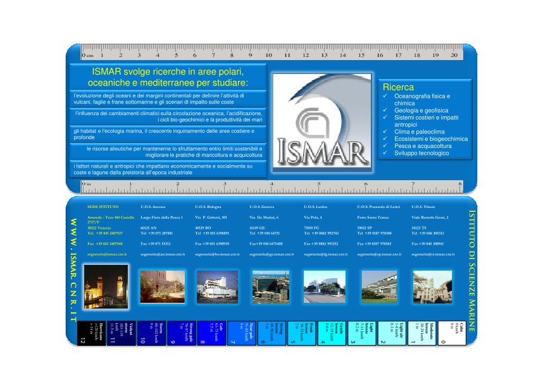Click the 'le risorse alieutiche' paragraph box
This screenshot has width=555, height=392.
tap(168, 152)
